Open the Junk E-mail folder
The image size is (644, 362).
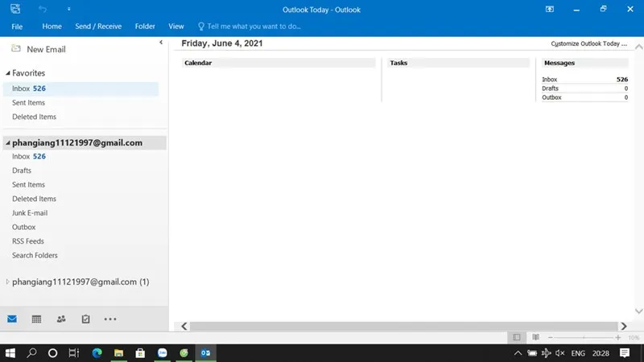click(30, 213)
